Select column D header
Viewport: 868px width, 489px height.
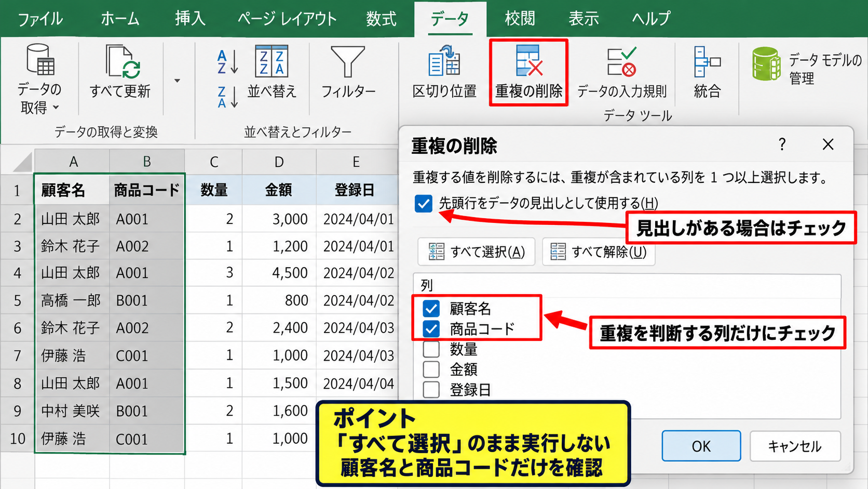279,162
